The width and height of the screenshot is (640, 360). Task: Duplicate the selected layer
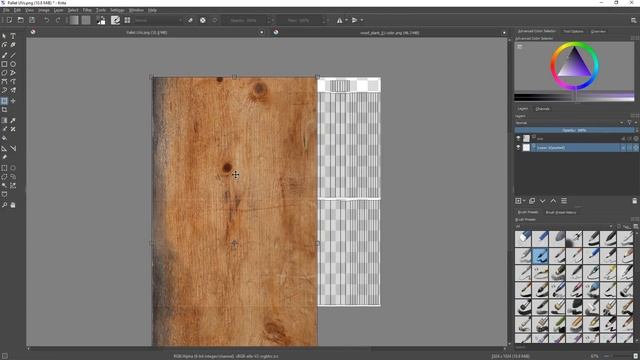(x=532, y=201)
